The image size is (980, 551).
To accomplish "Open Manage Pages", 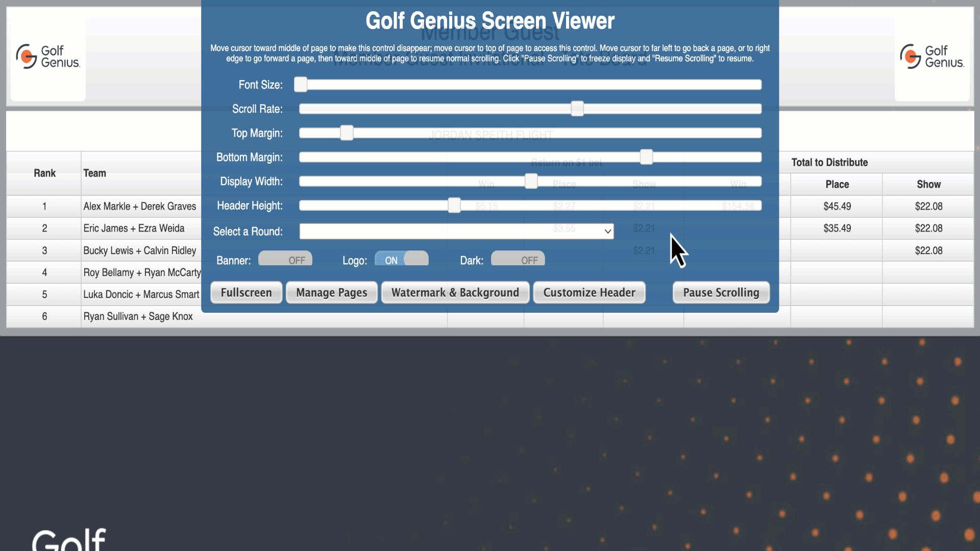I will click(332, 292).
